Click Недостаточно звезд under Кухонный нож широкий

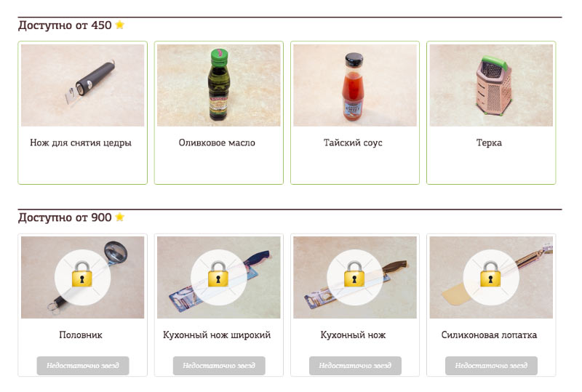coord(219,366)
